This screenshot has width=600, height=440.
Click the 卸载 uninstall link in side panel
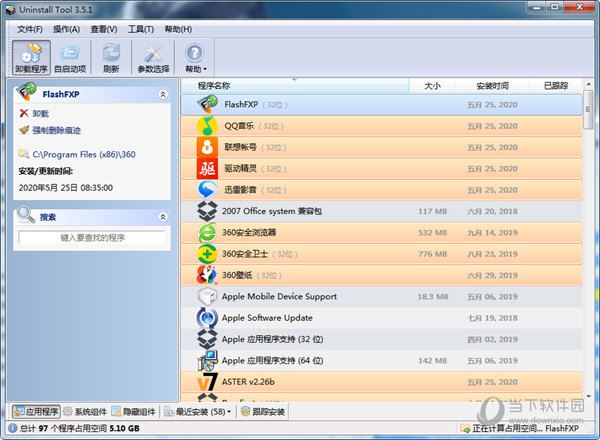(41, 114)
